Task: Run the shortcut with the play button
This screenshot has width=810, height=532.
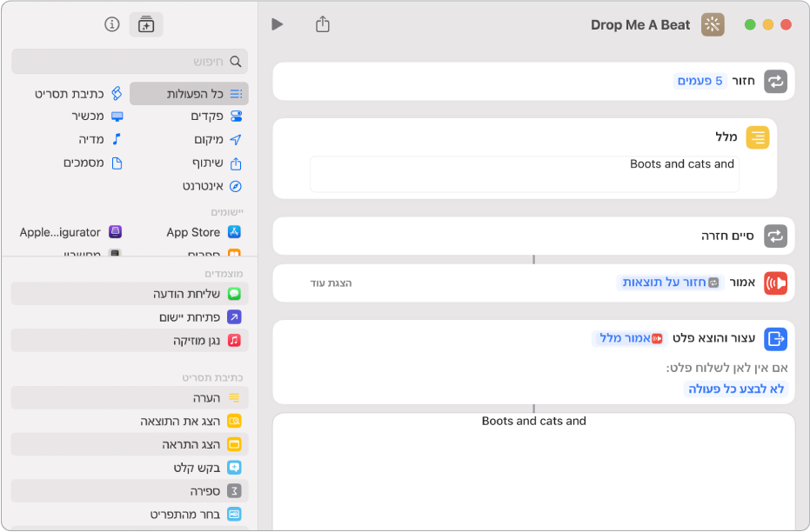Action: coord(278,24)
